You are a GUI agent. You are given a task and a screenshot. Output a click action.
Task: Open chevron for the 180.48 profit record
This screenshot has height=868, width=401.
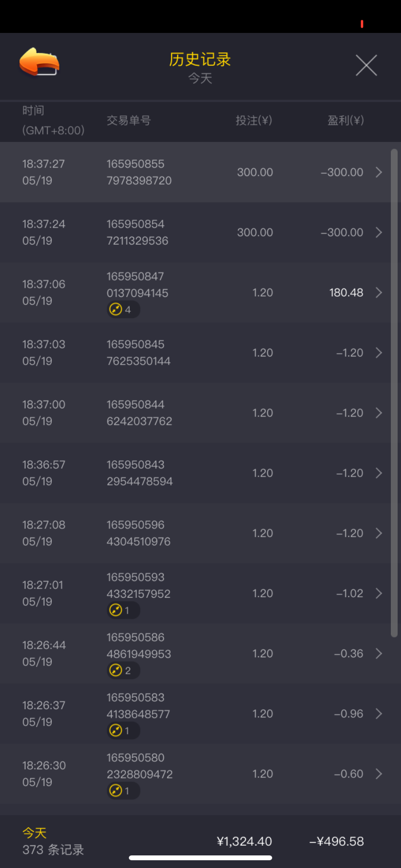point(379,293)
